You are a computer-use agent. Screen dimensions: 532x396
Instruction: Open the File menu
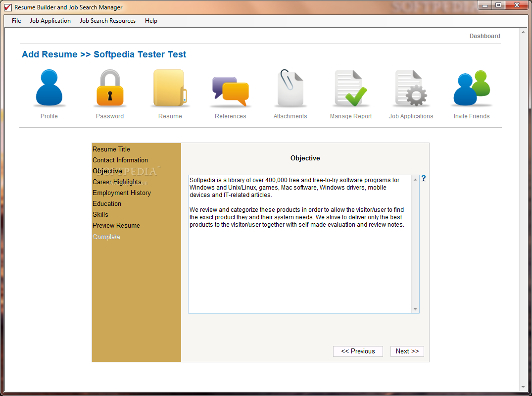pyautogui.click(x=16, y=21)
